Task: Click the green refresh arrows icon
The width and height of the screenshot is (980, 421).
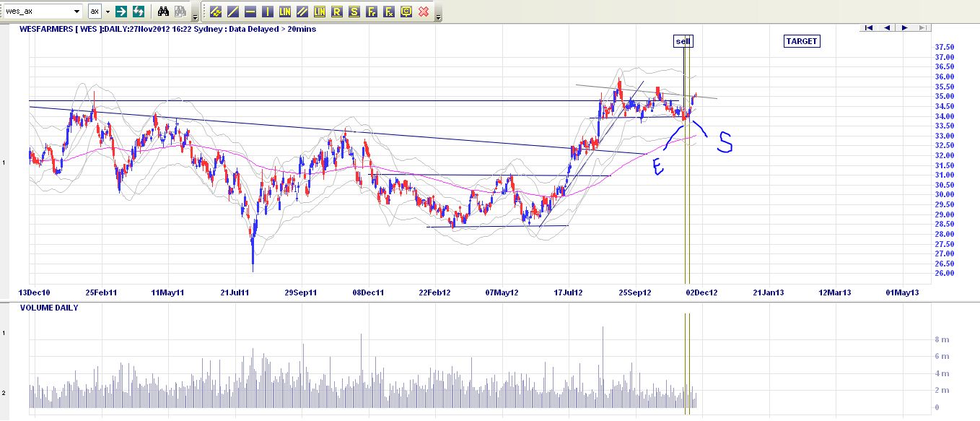Action: point(139,12)
